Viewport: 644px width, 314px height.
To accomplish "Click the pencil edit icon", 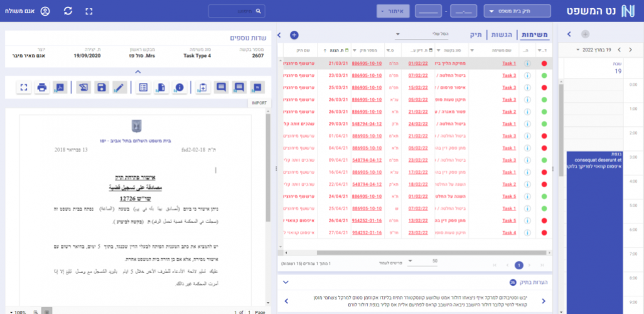I will (x=120, y=87).
